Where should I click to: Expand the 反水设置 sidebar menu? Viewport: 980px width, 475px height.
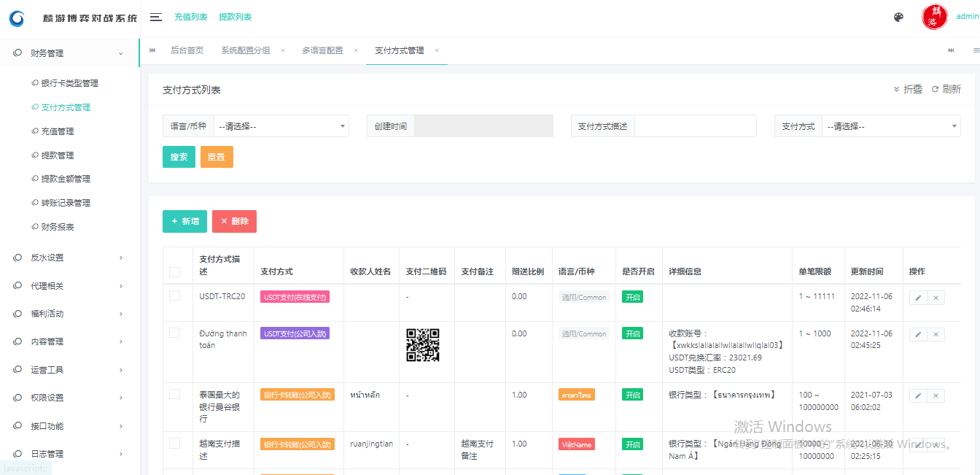(x=69, y=258)
